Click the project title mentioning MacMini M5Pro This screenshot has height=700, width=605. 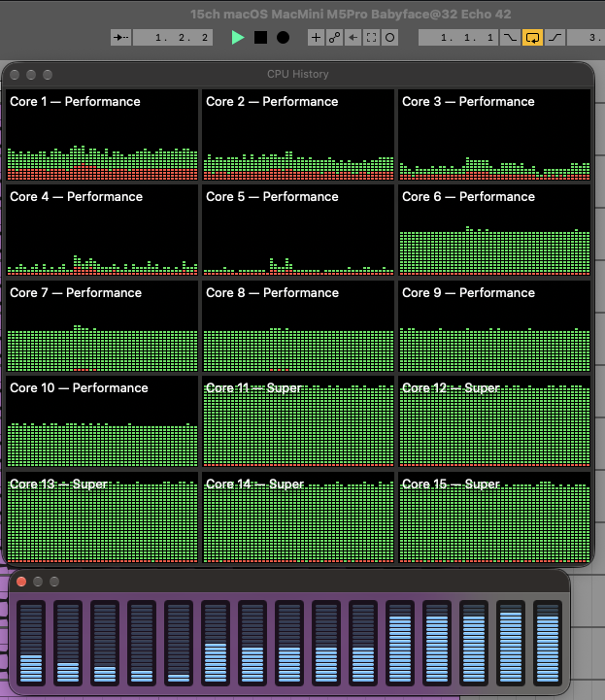[351, 15]
